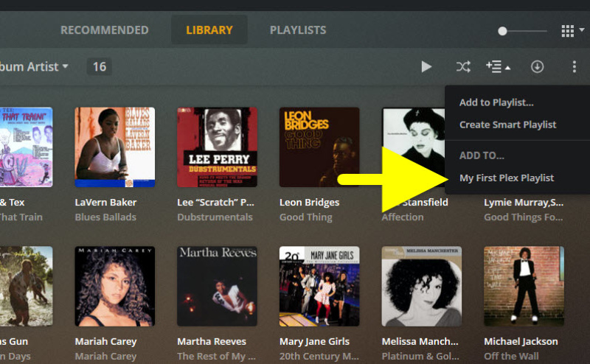The width and height of the screenshot is (590, 364).
Task: Click the Platinum & Gol... album title
Action: tap(420, 356)
